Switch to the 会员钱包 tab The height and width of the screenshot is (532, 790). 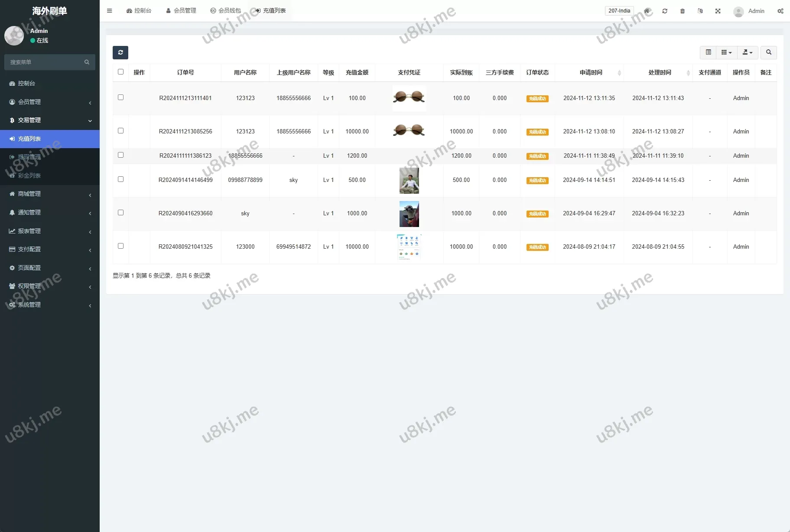[225, 11]
